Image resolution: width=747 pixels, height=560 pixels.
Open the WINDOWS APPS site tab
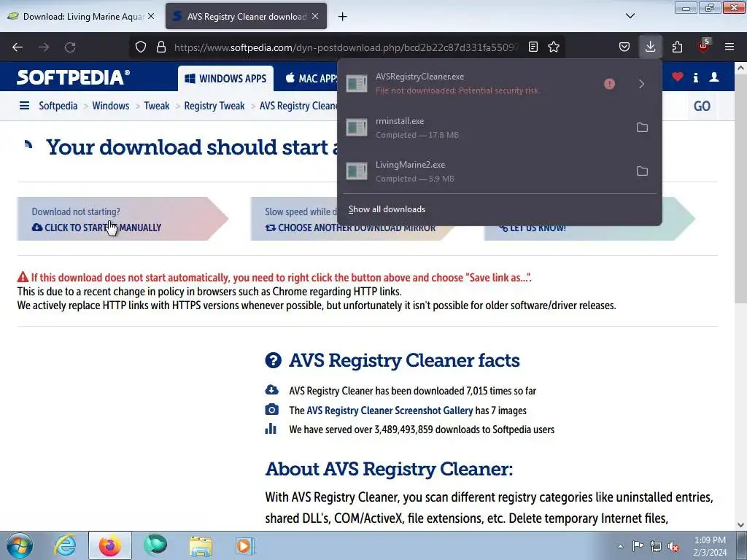(226, 79)
